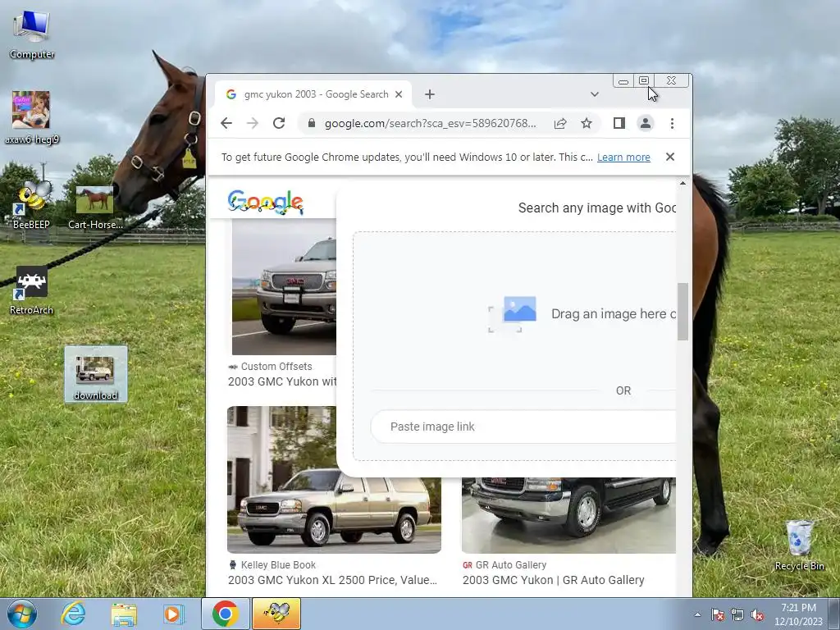Click the scrollbar up arrow
840x630 pixels.
[x=682, y=183]
